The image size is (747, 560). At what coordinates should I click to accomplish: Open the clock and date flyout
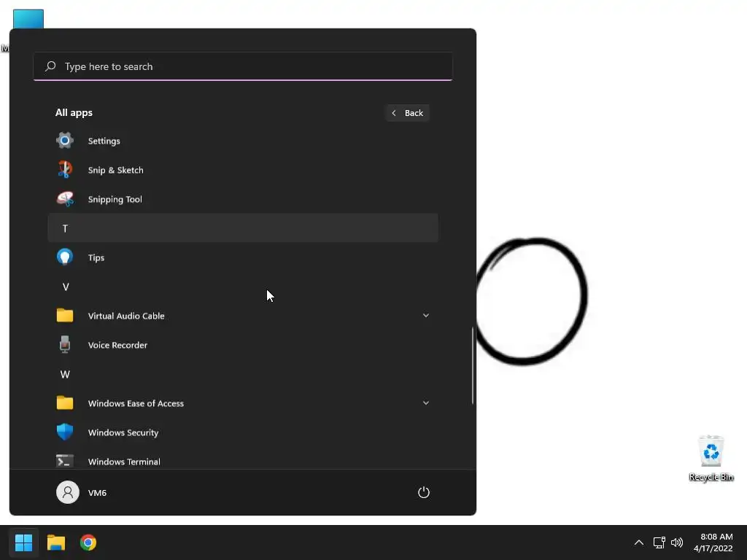(x=713, y=542)
